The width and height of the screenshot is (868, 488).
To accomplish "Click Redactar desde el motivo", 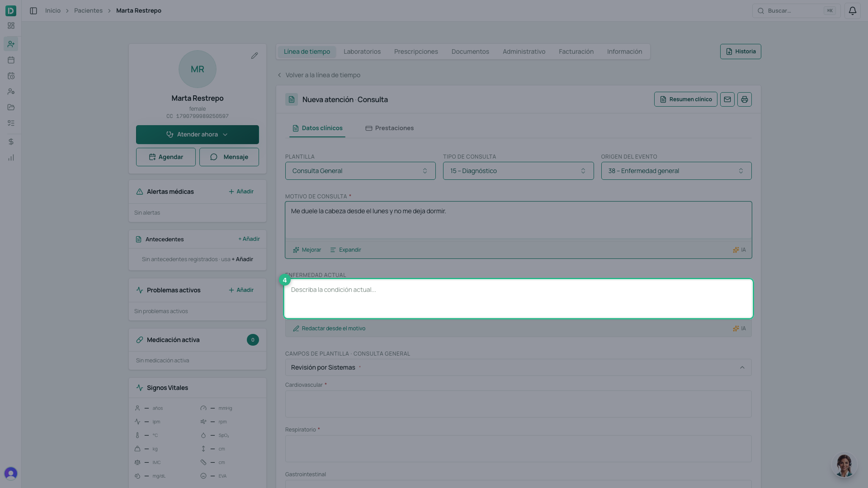I will (329, 328).
